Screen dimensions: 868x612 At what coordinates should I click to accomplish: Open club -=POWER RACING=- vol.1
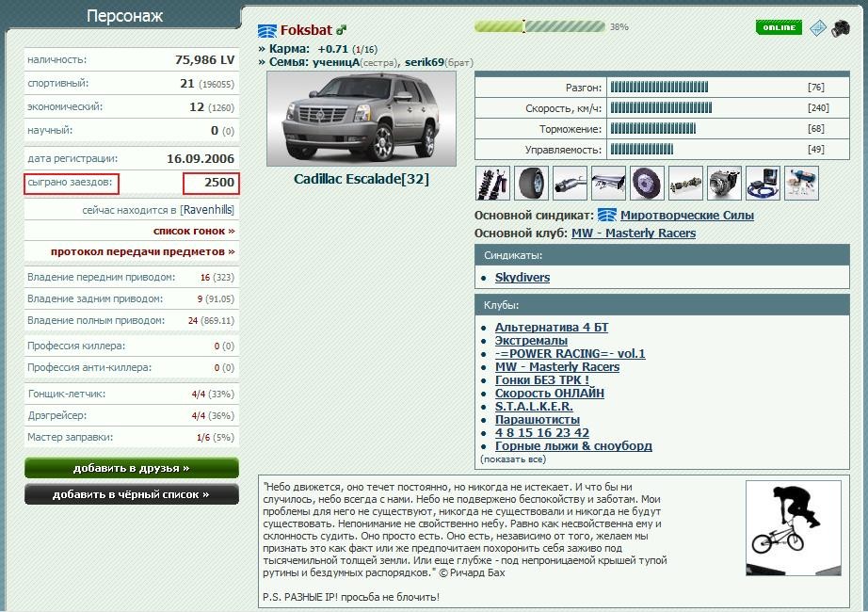571,353
